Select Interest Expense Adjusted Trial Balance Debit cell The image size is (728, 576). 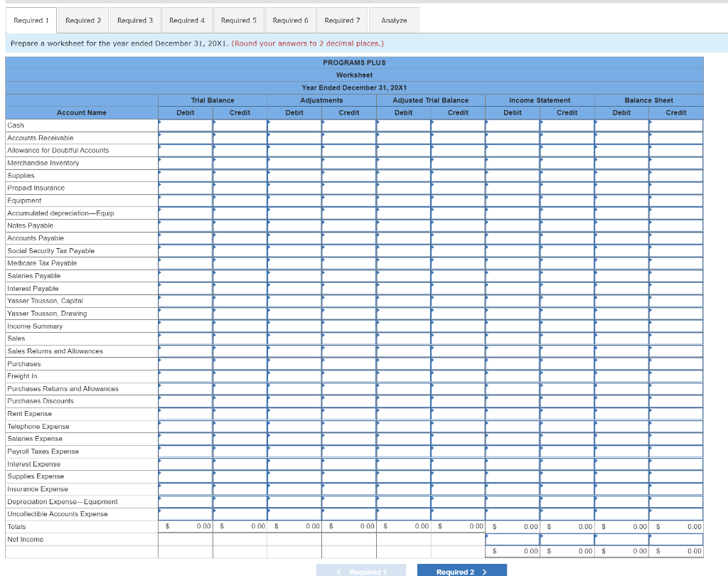click(404, 464)
